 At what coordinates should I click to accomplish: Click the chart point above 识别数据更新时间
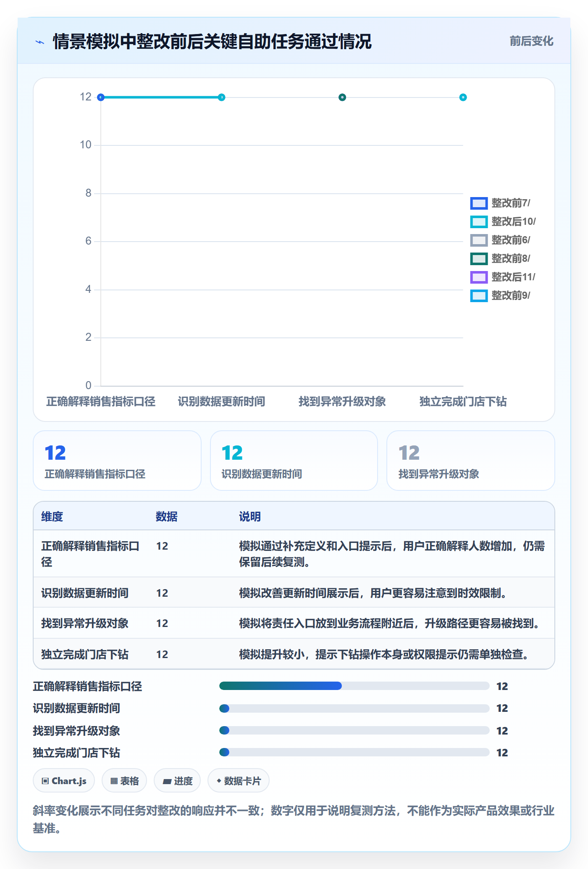coord(221,97)
